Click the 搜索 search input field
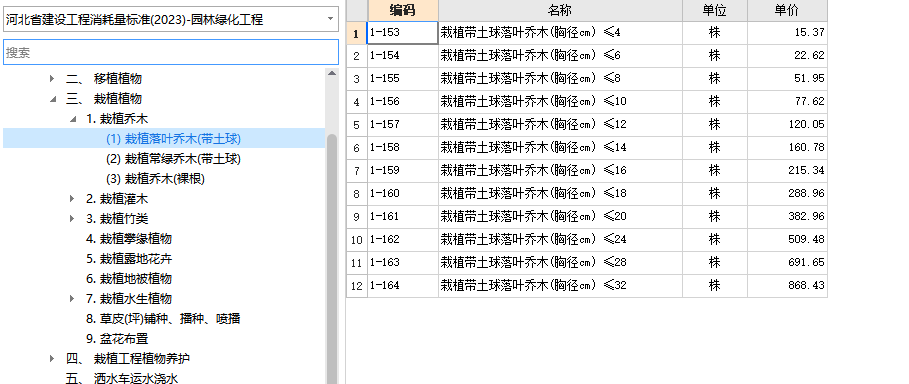The width and height of the screenshot is (909, 384). coord(170,52)
